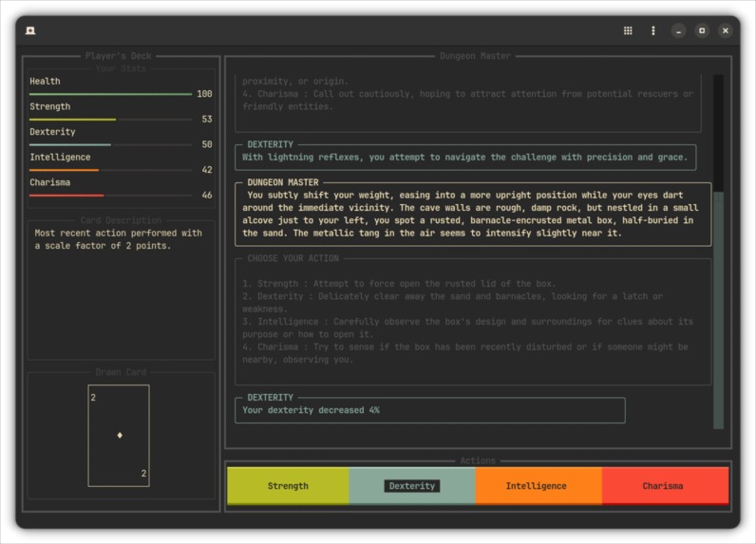Image resolution: width=756 pixels, height=544 pixels.
Task: Click the 'Card Description' panel title
Action: pos(121,220)
